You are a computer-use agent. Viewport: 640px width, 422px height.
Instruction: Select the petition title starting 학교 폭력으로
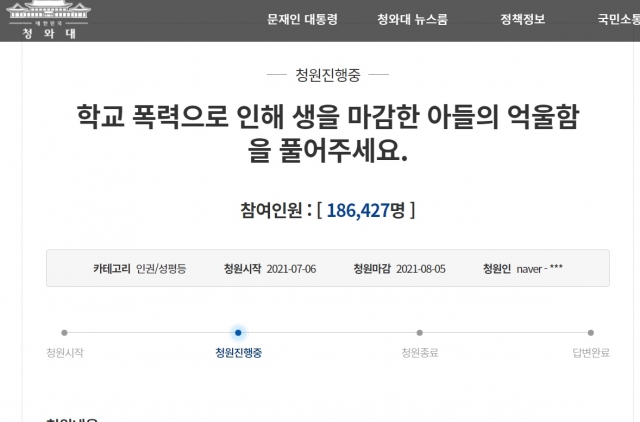point(328,133)
